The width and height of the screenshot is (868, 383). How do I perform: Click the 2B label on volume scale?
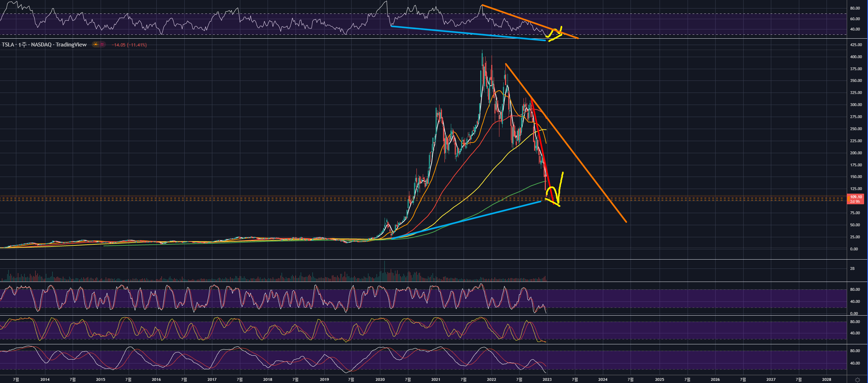[x=852, y=268]
